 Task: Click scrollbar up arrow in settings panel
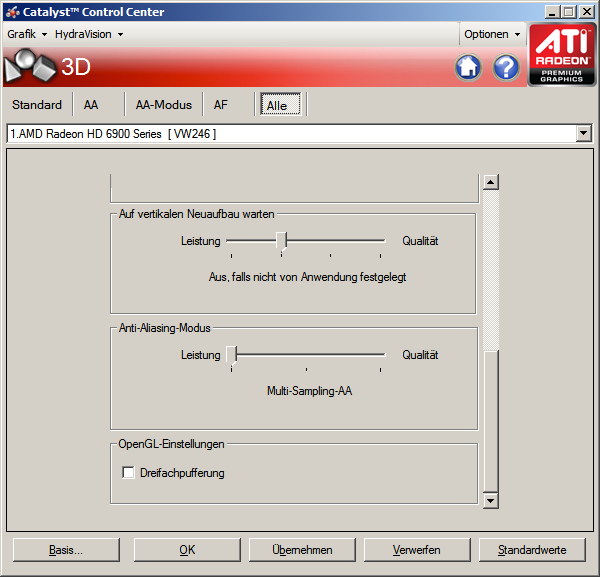(491, 182)
